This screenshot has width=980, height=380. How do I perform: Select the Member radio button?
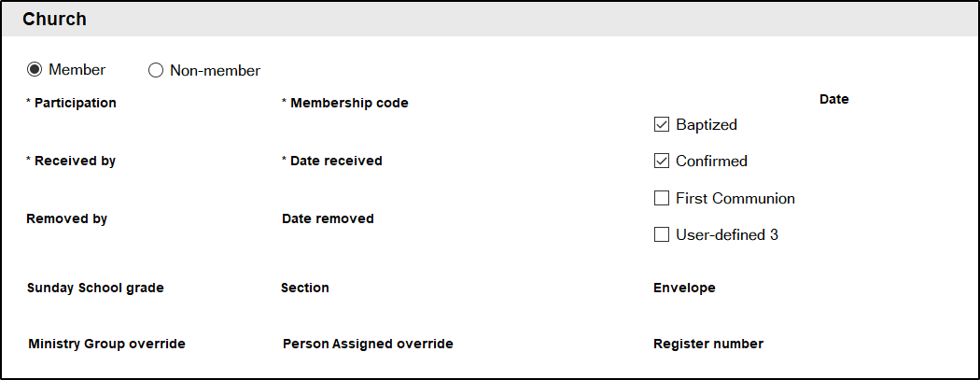coord(35,70)
